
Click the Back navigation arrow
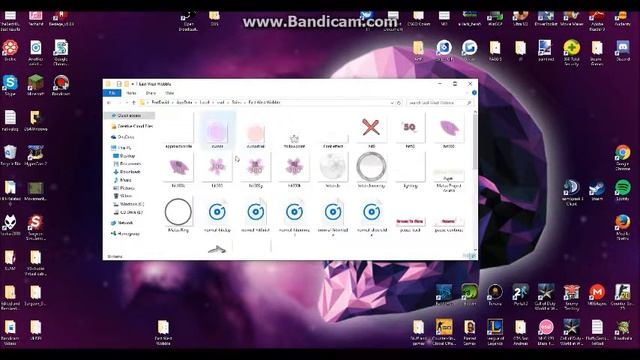(109, 103)
